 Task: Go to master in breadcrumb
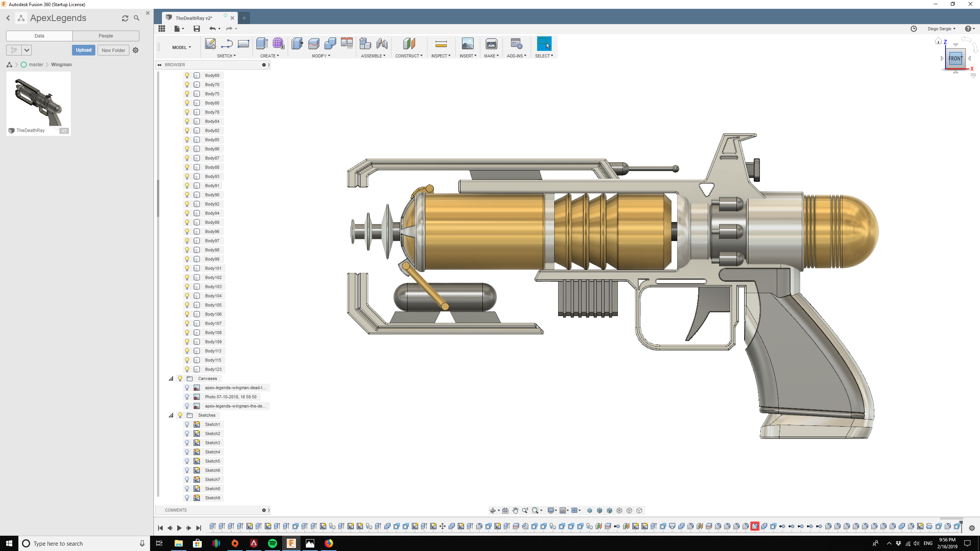click(36, 65)
